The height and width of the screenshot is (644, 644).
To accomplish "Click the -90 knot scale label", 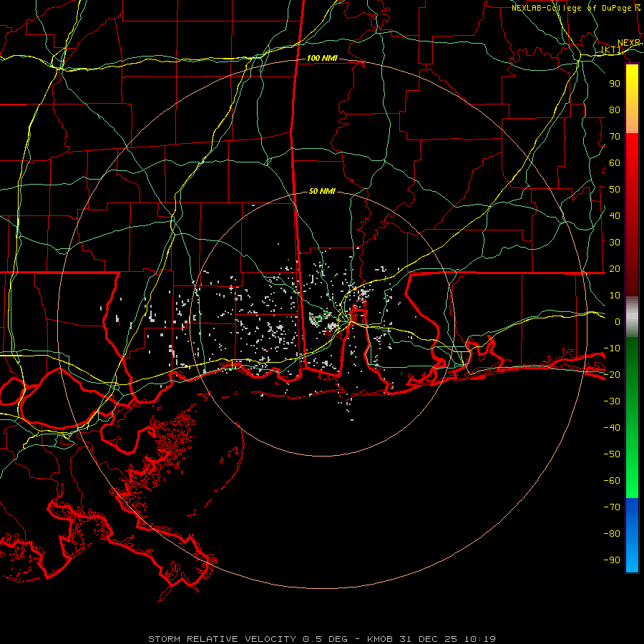I will 612,560.
